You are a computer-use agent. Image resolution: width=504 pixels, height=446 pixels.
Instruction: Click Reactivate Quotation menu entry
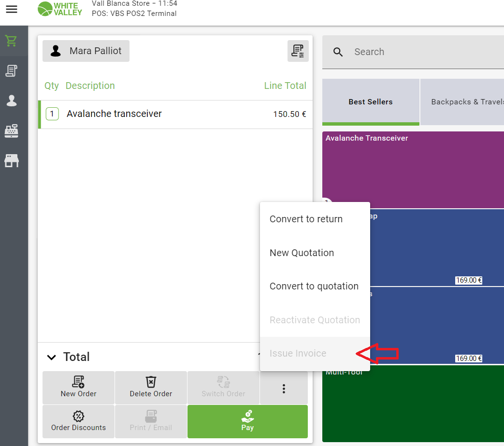pos(315,320)
